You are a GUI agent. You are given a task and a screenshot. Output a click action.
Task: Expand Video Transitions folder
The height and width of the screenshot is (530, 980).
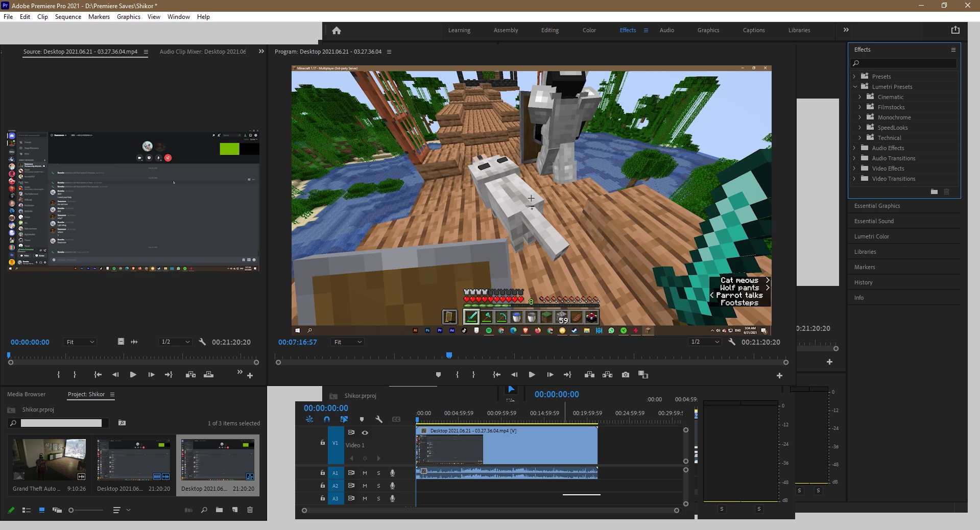click(854, 179)
